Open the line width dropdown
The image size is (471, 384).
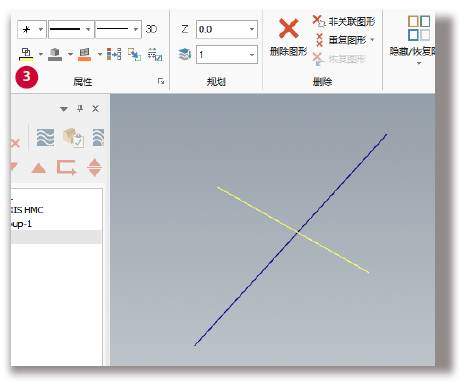[x=118, y=29]
